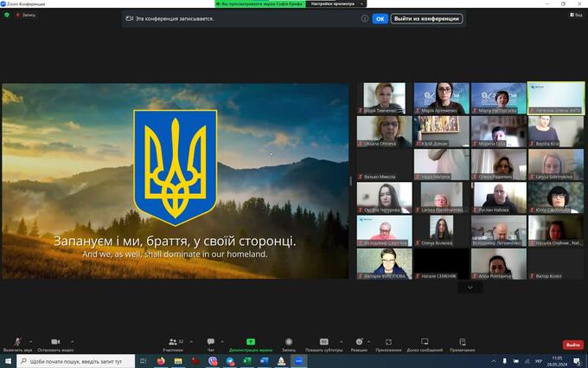The image size is (588, 368).
Task: Click the shared screen trident slide
Action: pos(176,181)
